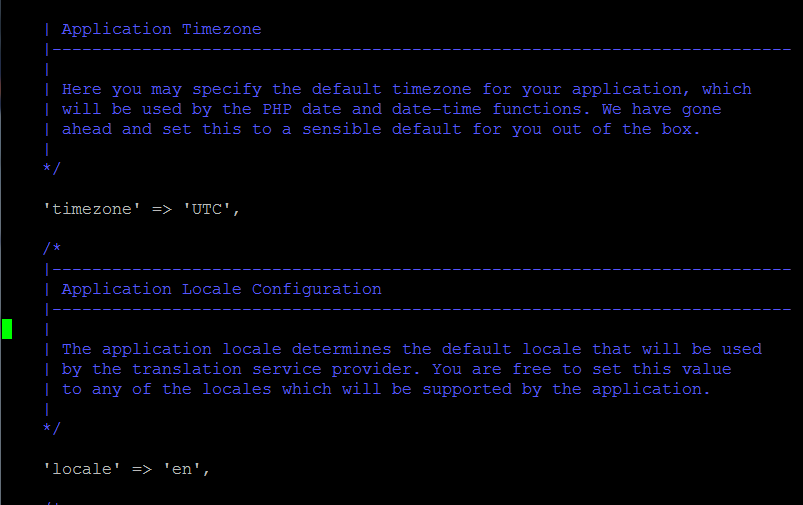Click the comment closer above 'locale' line

pos(52,428)
